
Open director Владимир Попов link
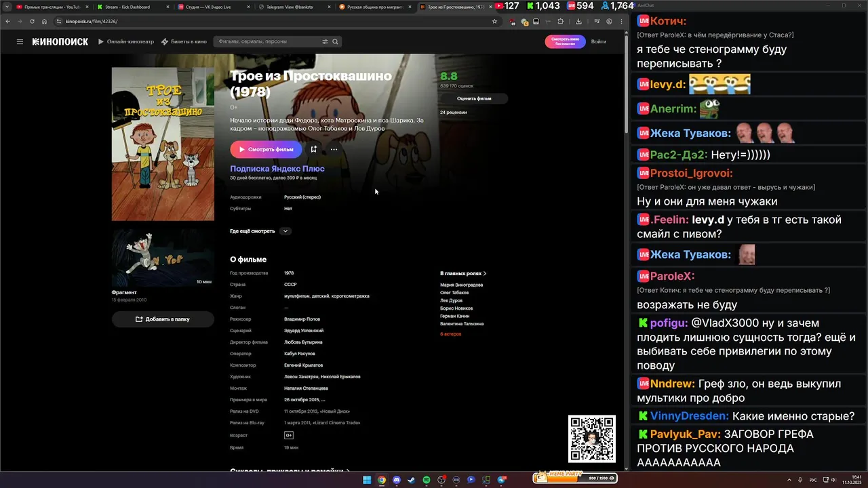[302, 319]
